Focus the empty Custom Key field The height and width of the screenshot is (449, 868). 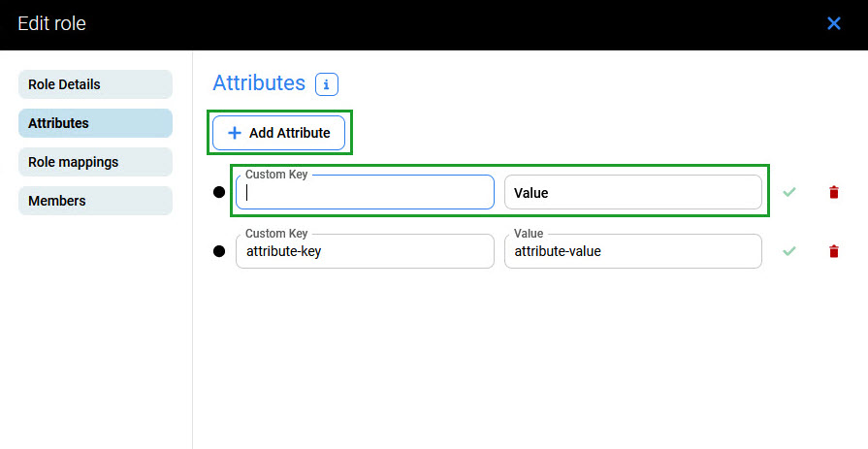point(365,193)
